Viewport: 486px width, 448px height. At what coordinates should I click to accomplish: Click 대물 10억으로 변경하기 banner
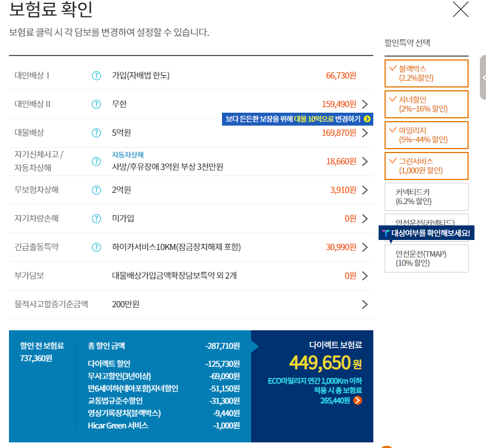click(x=298, y=119)
